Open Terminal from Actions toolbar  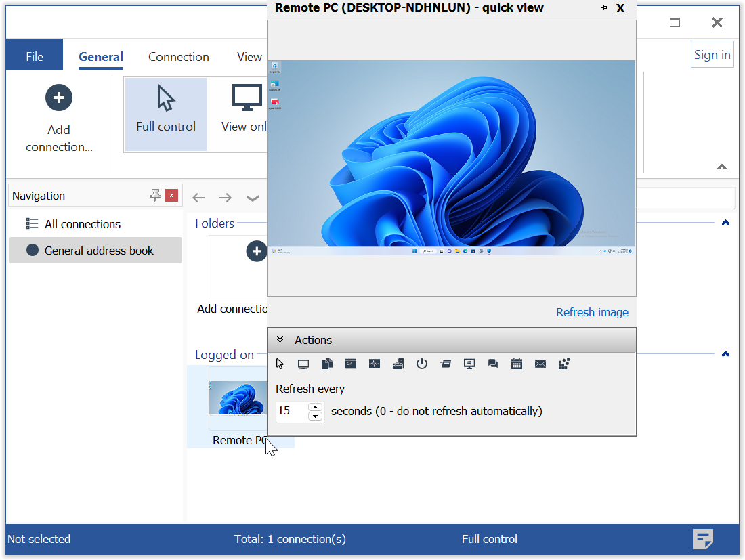pos(351,364)
